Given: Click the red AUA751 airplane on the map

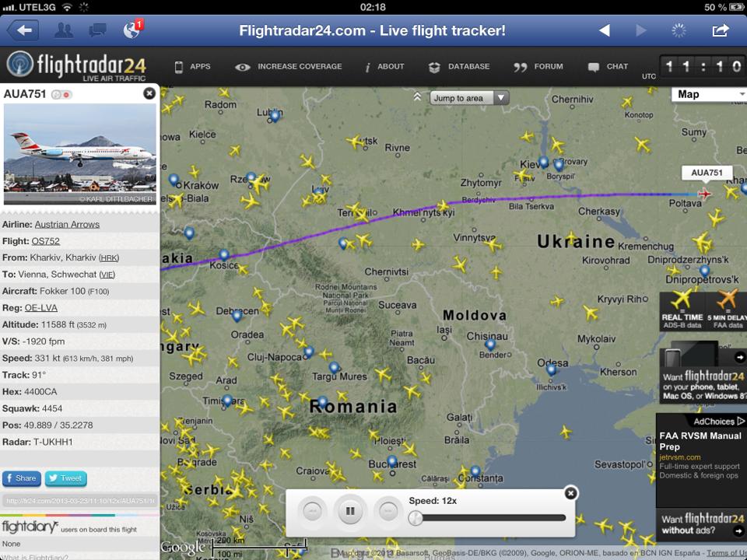Looking at the screenshot, I should point(704,194).
